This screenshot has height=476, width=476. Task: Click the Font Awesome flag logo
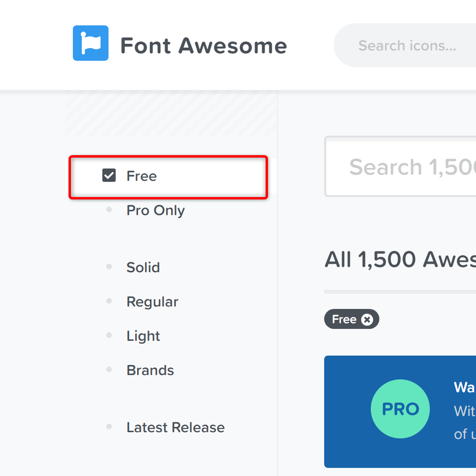click(90, 43)
